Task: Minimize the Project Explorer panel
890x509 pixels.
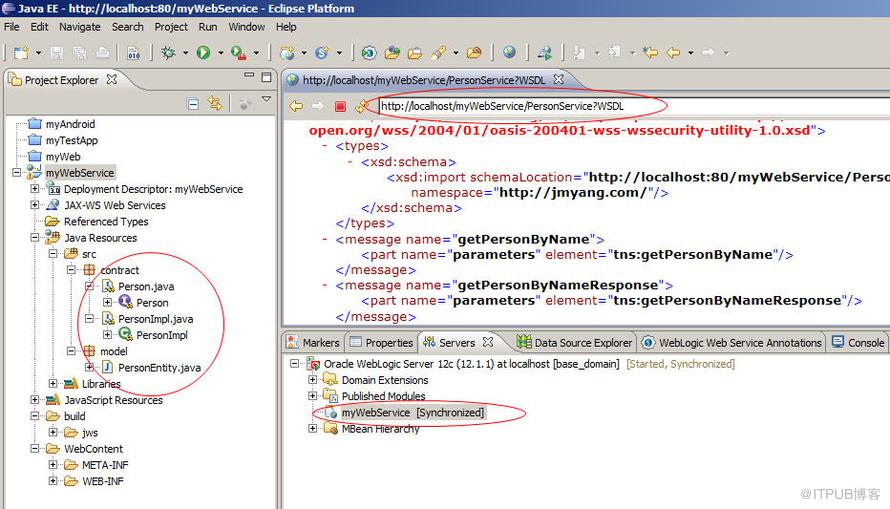Action: [249, 75]
